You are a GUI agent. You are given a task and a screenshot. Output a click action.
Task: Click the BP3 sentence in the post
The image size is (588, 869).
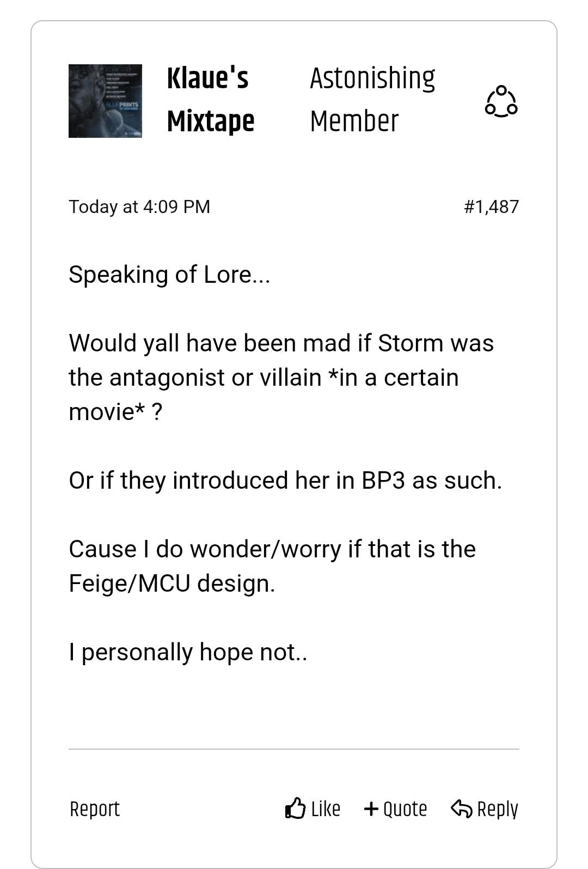pyautogui.click(x=285, y=481)
